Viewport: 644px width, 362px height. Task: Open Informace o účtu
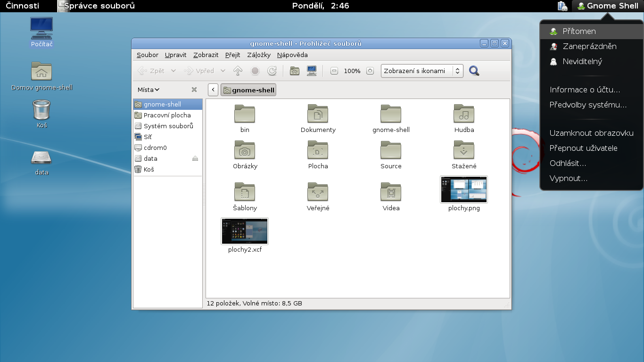point(591,90)
